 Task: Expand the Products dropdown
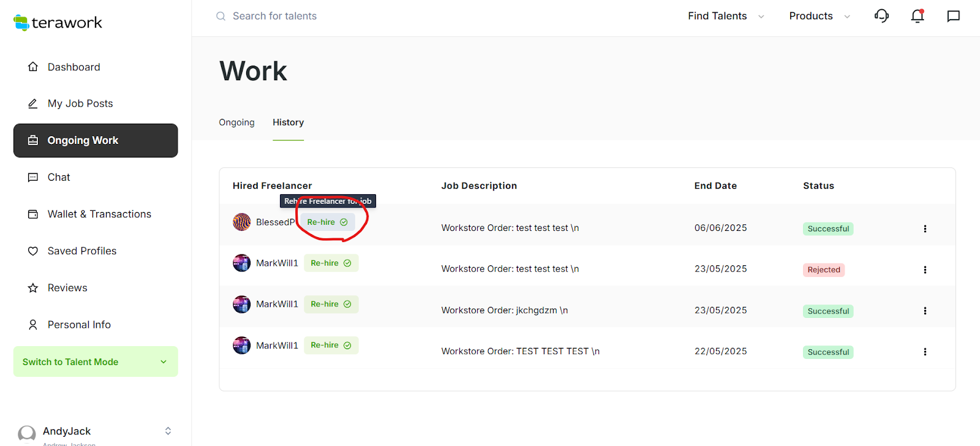(819, 16)
